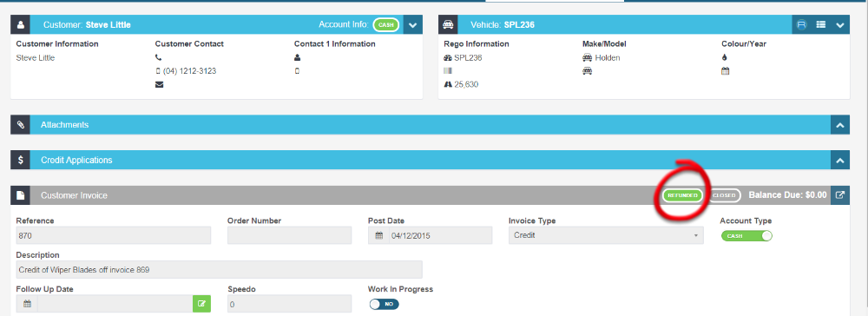Click the car icon beside Holden

[588, 57]
